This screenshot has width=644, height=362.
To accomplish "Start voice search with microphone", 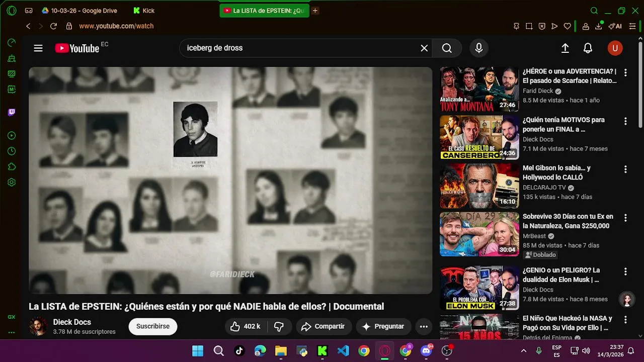I will point(479,48).
